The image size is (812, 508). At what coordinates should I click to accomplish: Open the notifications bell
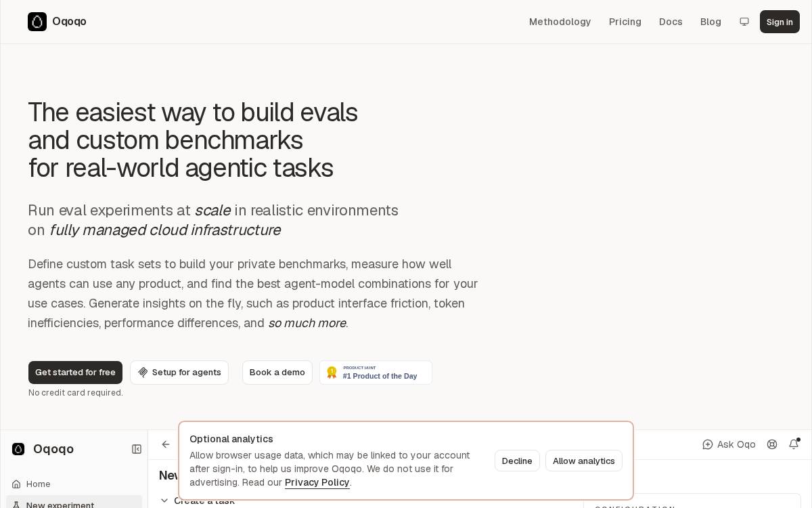[x=794, y=444]
